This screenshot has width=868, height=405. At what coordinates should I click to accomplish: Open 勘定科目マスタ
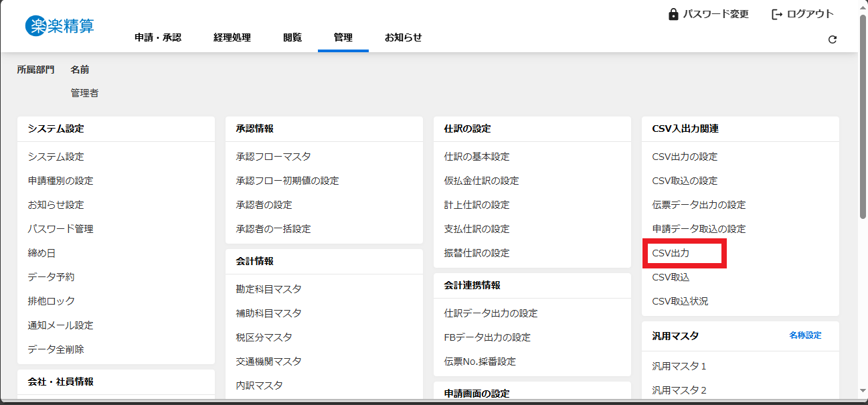(268, 289)
